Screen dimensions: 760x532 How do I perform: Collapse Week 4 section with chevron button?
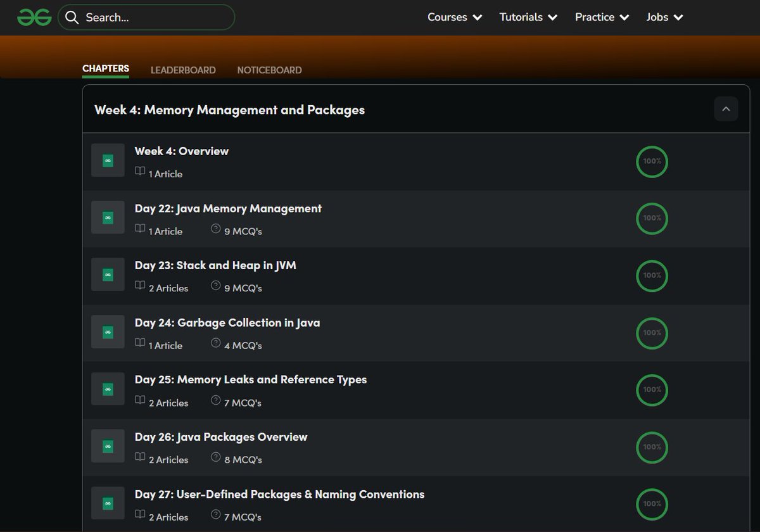[x=726, y=109]
